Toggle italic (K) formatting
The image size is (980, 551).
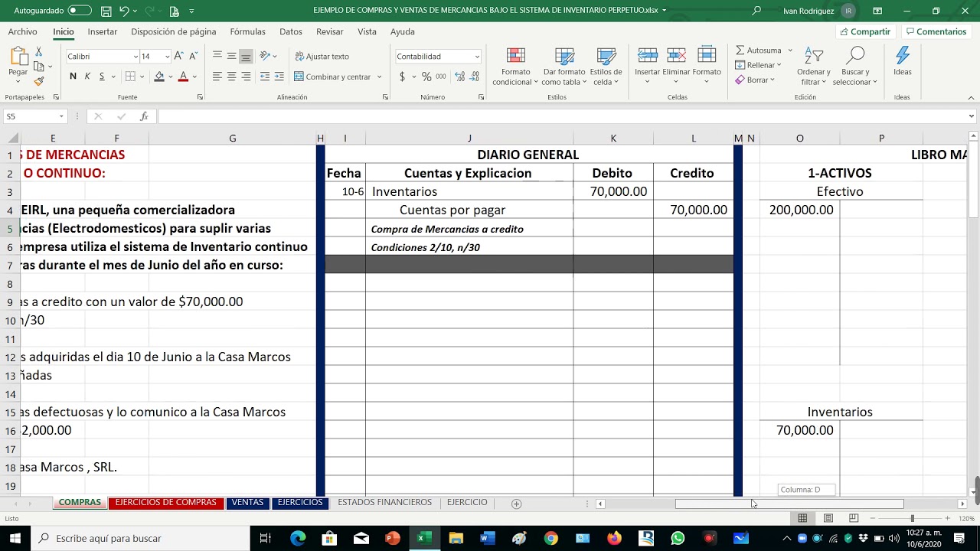[87, 77]
